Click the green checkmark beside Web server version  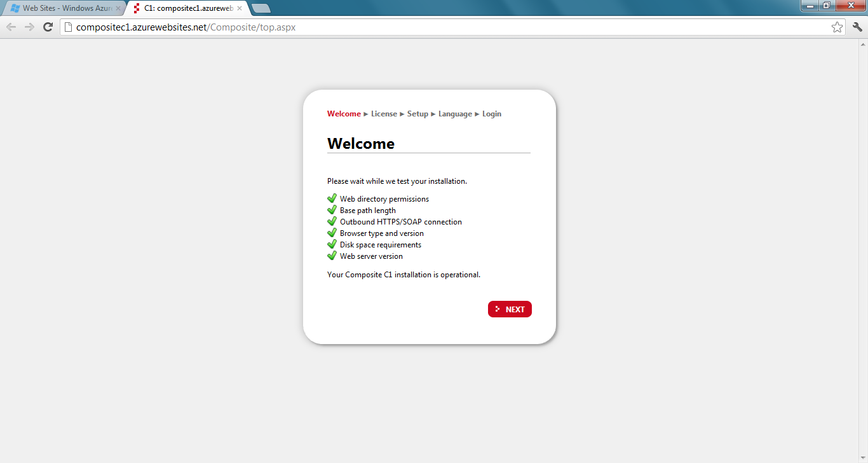coord(332,256)
